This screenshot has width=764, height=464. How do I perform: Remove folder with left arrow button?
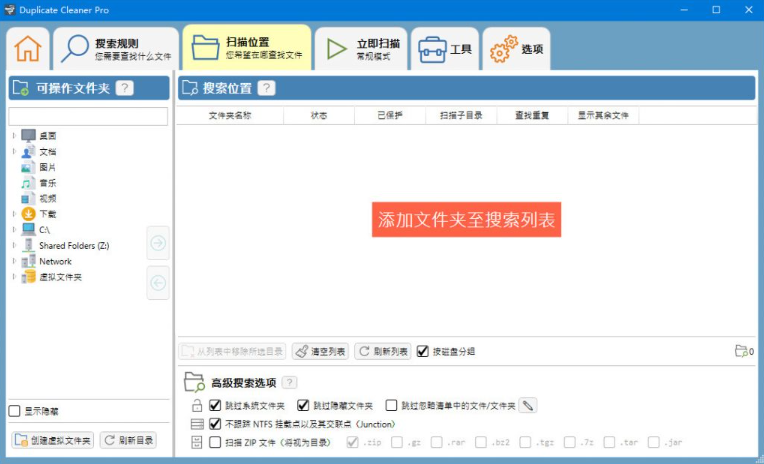(x=158, y=283)
